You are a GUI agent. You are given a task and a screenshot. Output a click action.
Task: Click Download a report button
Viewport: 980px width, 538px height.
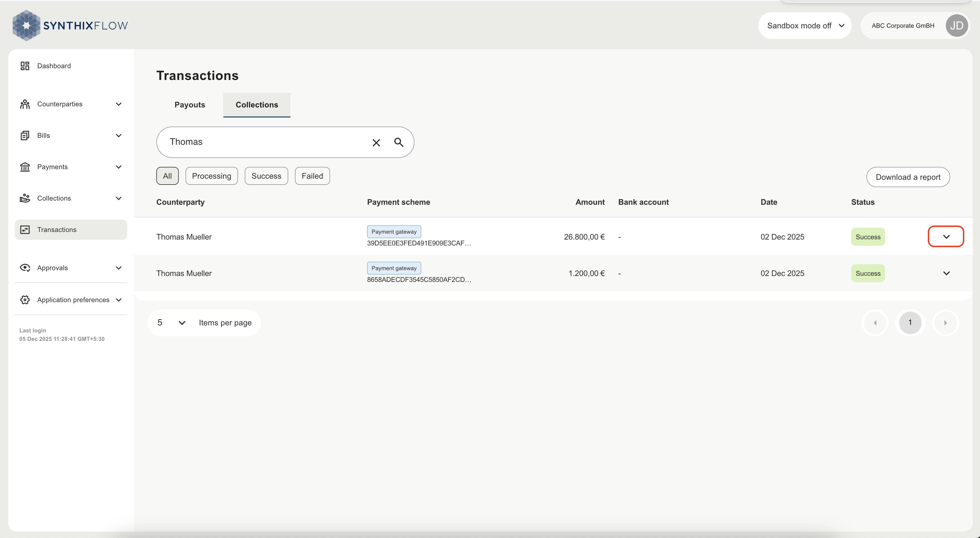[908, 177]
